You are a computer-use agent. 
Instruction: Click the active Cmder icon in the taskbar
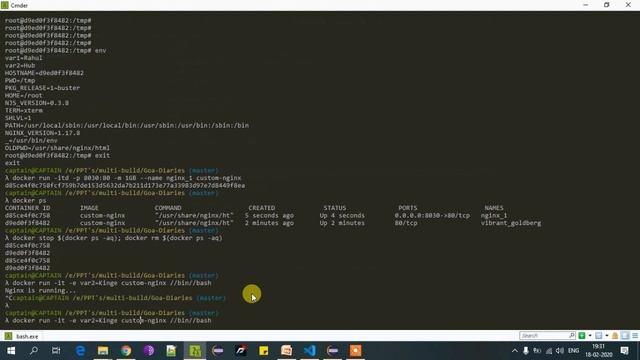(195, 351)
